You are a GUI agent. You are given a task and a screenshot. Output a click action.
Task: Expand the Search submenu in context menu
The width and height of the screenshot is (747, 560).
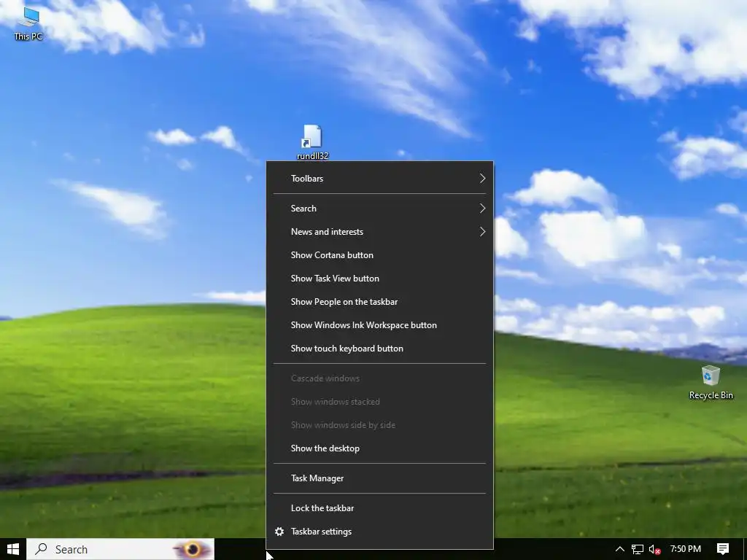point(379,209)
